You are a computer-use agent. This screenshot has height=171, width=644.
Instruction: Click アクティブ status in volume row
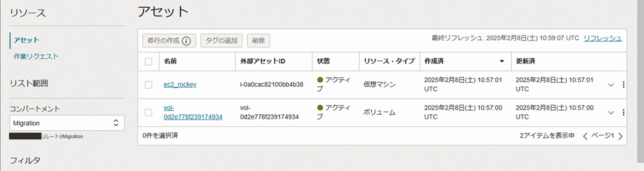coord(334,112)
